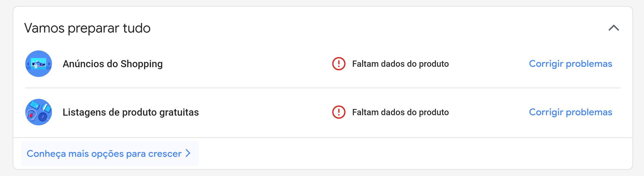Click the red warning icon for Listagens de produto gratuitas
This screenshot has height=176, width=644.
(339, 112)
